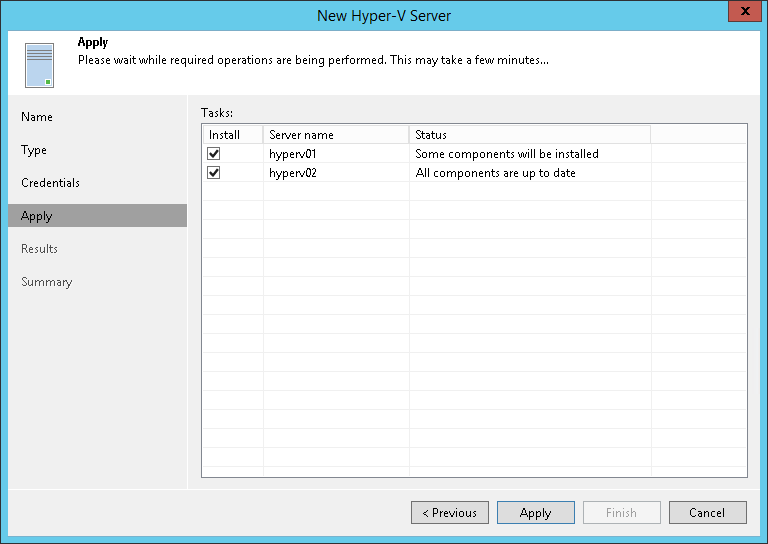Uncheck the install checkbox for hyperv01
The image size is (768, 544).
[214, 154]
